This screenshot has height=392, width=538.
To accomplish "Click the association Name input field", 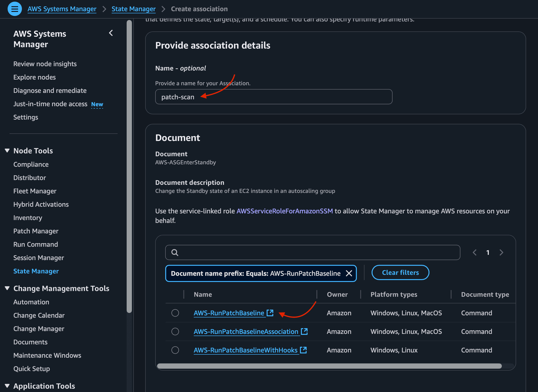I will coord(274,97).
